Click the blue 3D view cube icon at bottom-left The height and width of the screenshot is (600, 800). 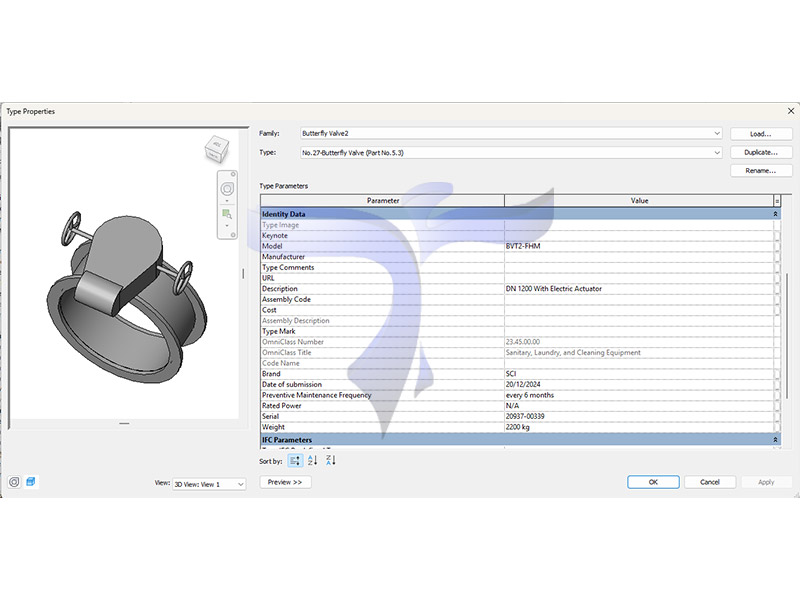30,482
